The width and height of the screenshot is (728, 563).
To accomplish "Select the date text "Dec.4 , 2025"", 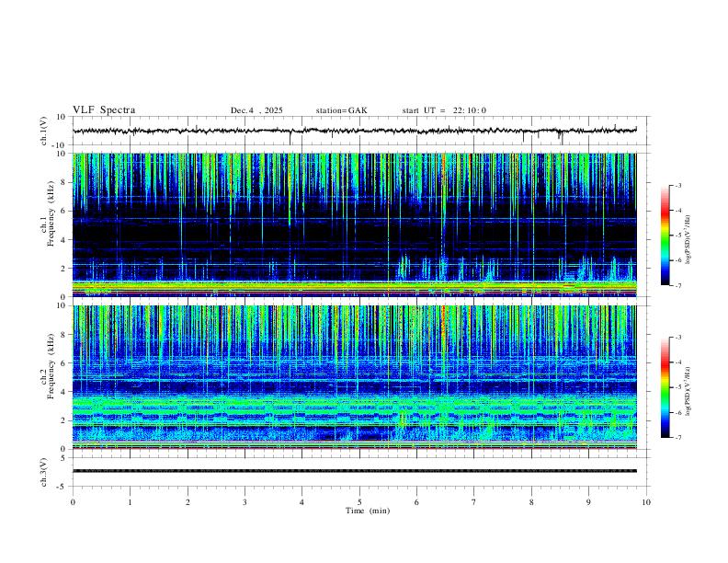I will [x=256, y=110].
